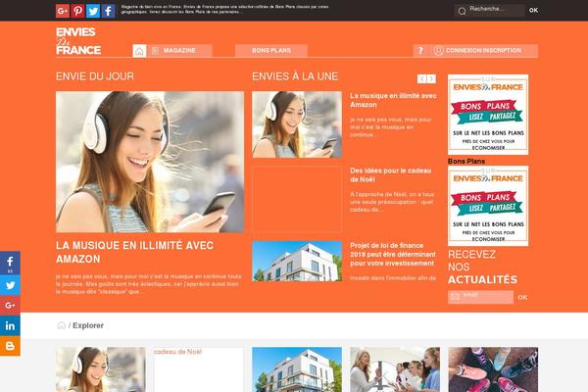Click the Envie du jour heading

(95, 76)
